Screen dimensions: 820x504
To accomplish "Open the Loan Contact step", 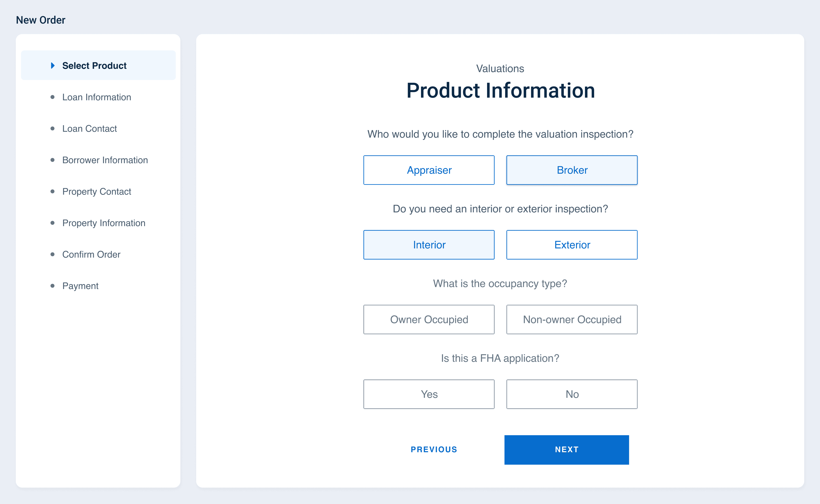I will (89, 129).
